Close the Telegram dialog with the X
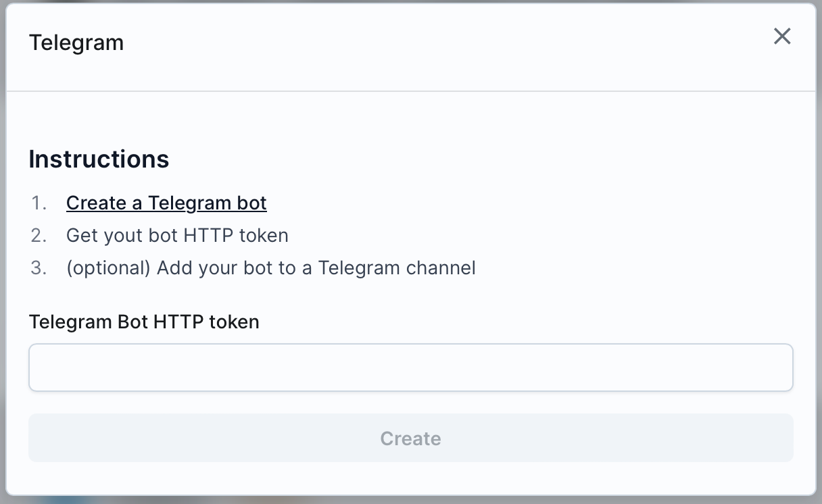The width and height of the screenshot is (822, 504). pos(782,36)
